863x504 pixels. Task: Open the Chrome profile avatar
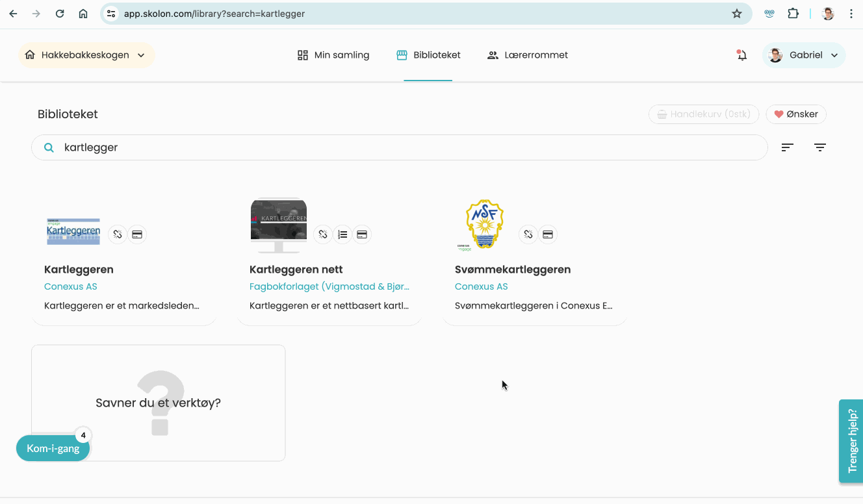pyautogui.click(x=828, y=14)
